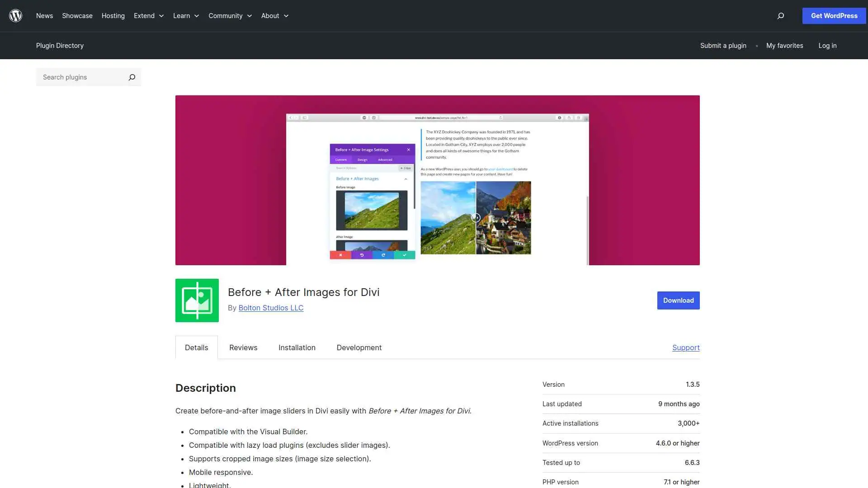Click Submit a plugin
868x488 pixels.
[723, 45]
